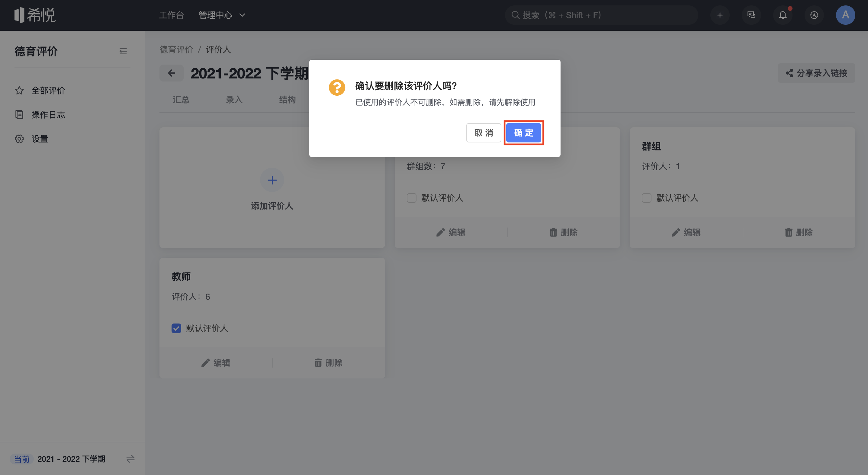Click the plus icon in top bar
Image resolution: width=868 pixels, height=475 pixels.
pos(720,15)
